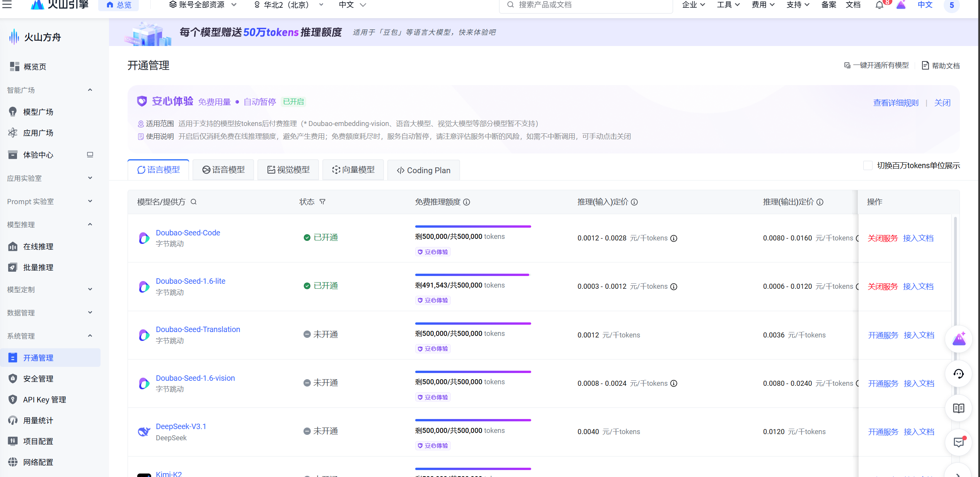Click the free inference quota info icon
The image size is (980, 477).
point(467,202)
